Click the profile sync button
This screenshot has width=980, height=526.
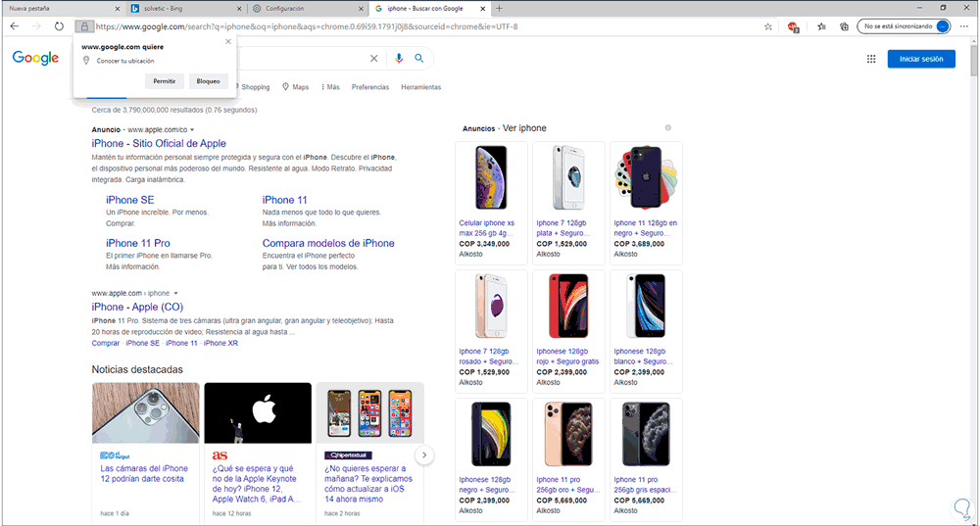pyautogui.click(x=904, y=26)
